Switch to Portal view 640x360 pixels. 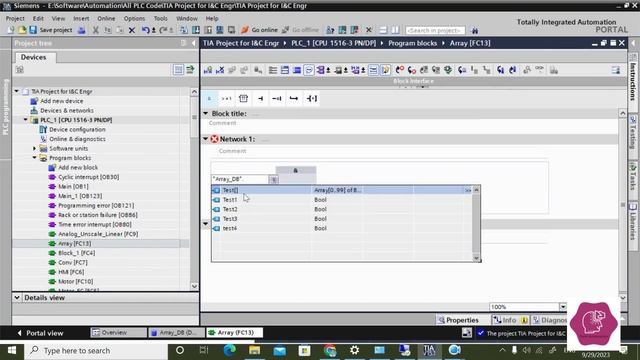[x=40, y=333]
